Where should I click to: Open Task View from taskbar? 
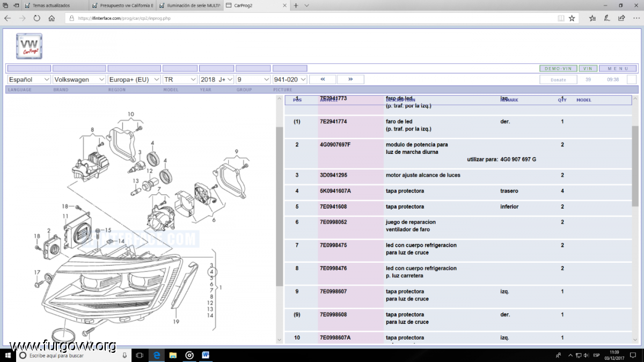tap(140, 355)
